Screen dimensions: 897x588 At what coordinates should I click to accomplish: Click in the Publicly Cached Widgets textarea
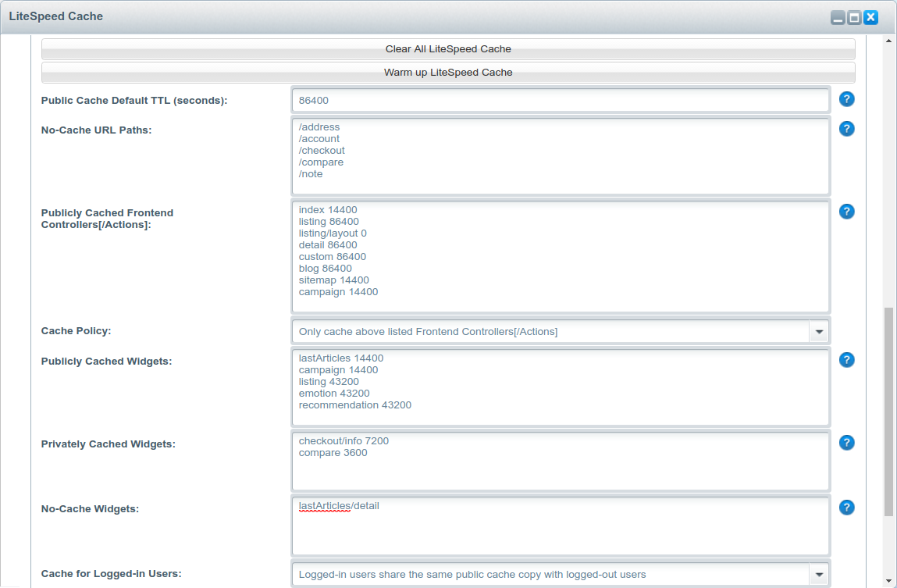[561, 387]
